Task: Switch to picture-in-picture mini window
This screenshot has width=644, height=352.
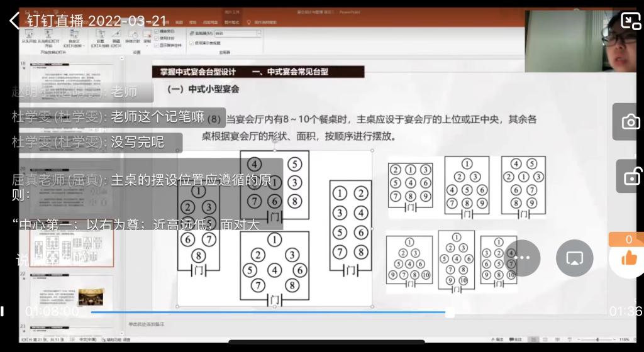Action: click(630, 21)
